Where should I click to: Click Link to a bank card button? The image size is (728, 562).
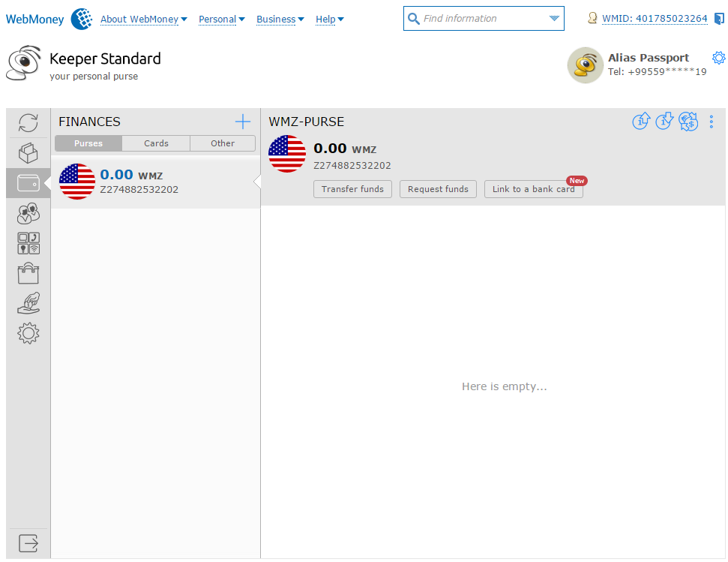tap(534, 189)
